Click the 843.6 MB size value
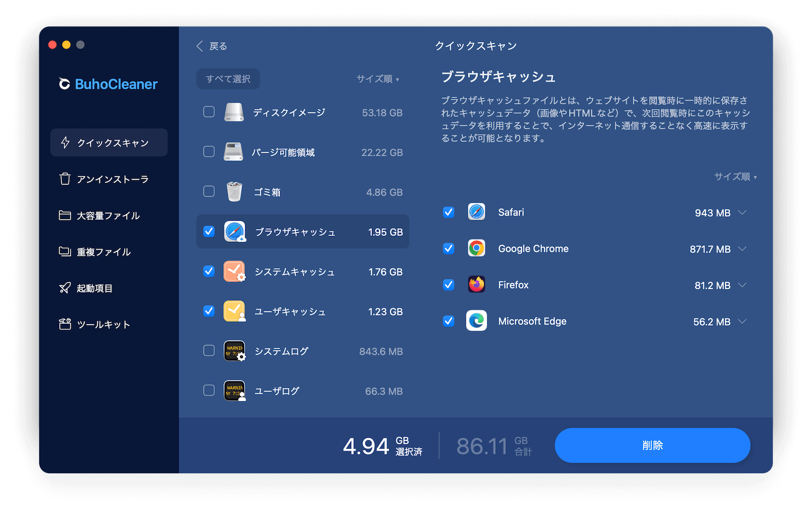 tap(381, 352)
